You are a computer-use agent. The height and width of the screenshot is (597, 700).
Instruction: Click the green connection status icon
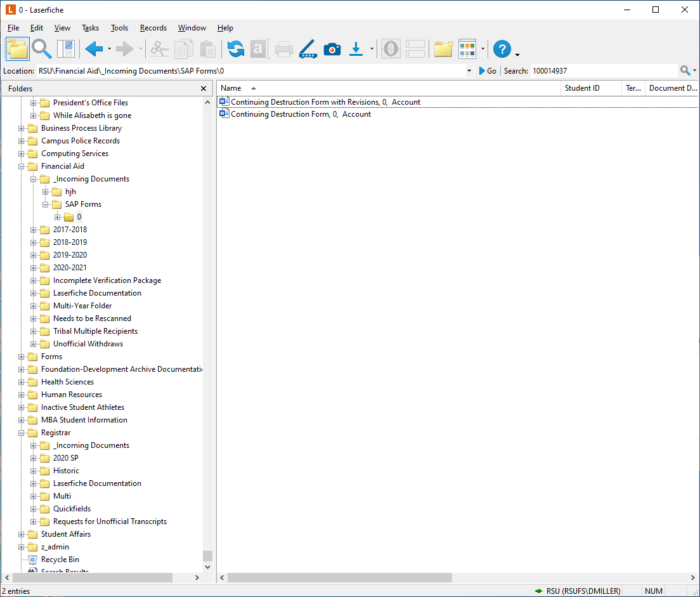click(x=539, y=591)
